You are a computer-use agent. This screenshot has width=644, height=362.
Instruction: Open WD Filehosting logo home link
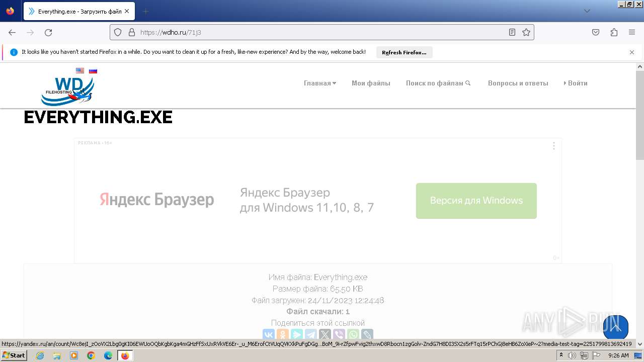[x=67, y=90]
